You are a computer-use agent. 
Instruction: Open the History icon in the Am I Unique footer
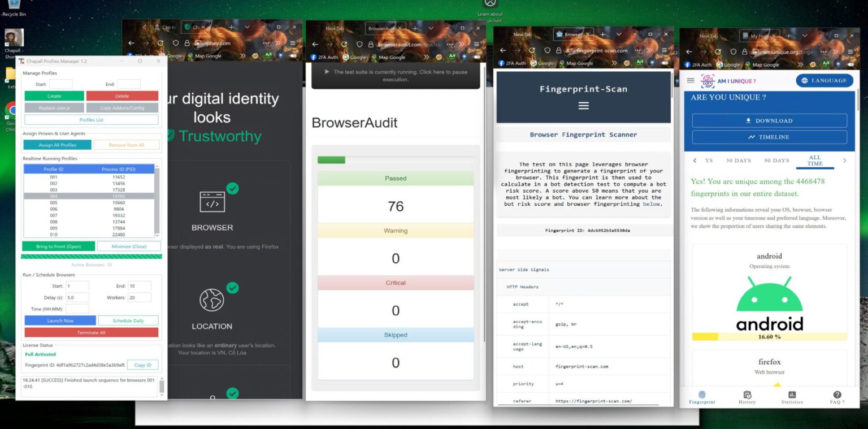(x=747, y=397)
